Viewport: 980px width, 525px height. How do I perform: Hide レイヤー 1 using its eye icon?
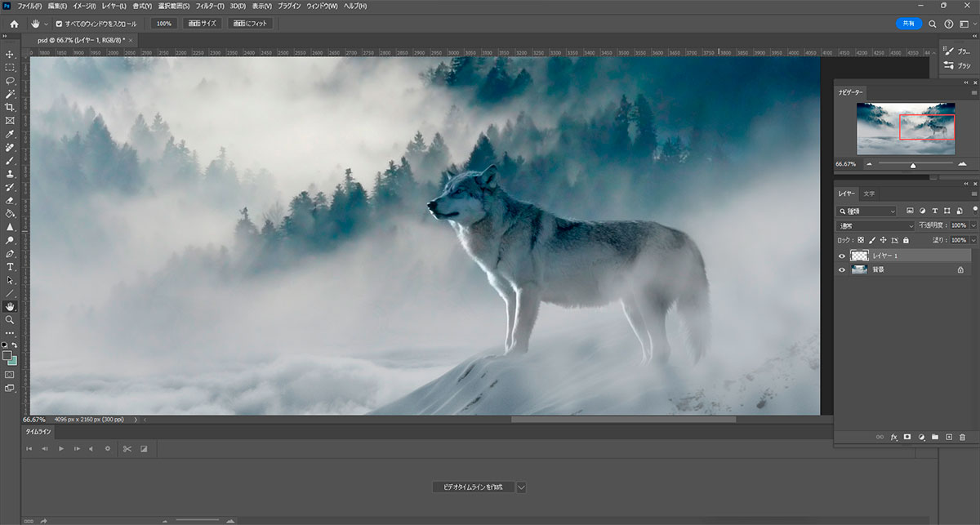(842, 256)
